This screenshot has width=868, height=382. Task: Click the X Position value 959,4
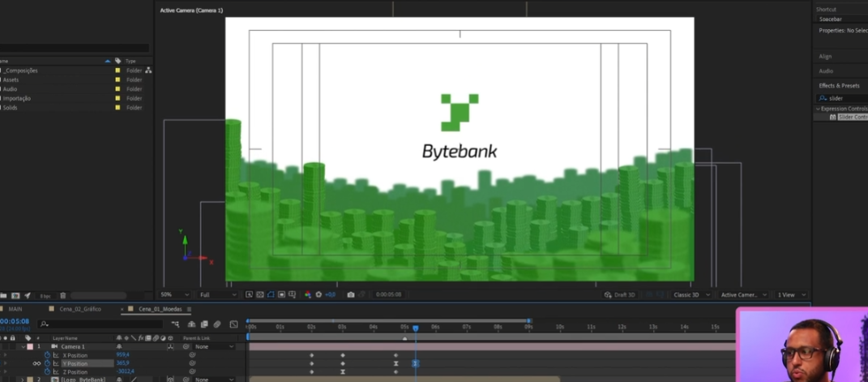coord(122,355)
